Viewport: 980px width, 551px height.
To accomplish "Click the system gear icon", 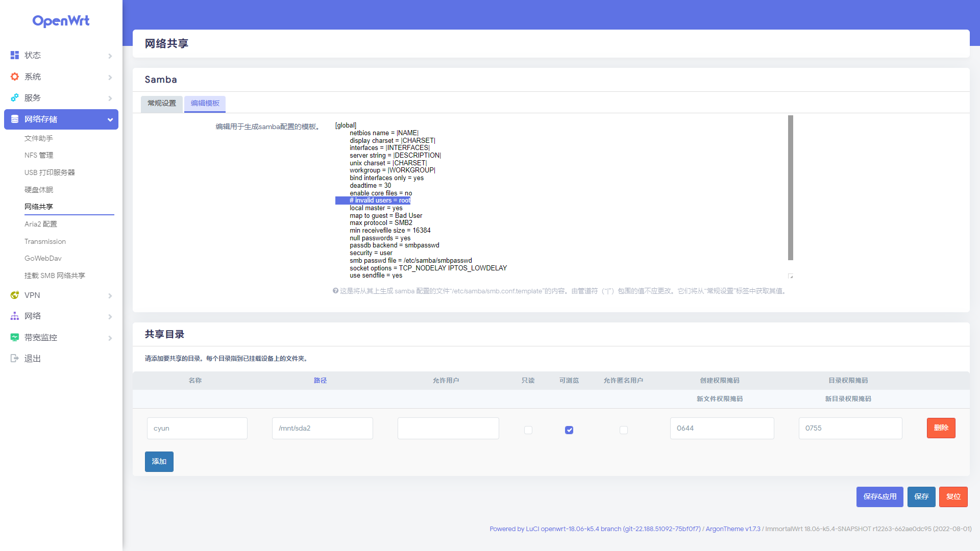I will point(15,77).
